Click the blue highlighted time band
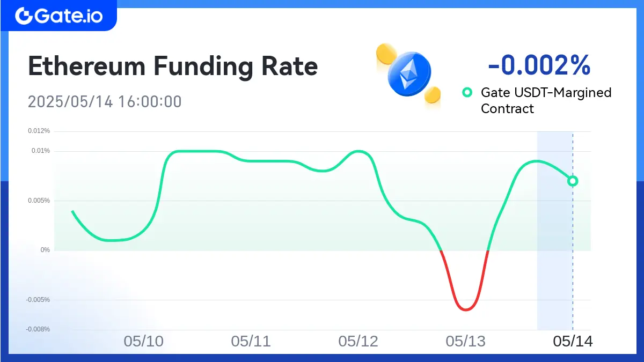 [555, 231]
